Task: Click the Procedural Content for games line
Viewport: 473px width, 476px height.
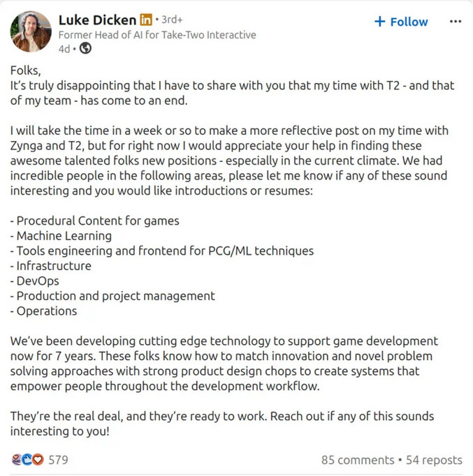Action: pyautogui.click(x=94, y=221)
